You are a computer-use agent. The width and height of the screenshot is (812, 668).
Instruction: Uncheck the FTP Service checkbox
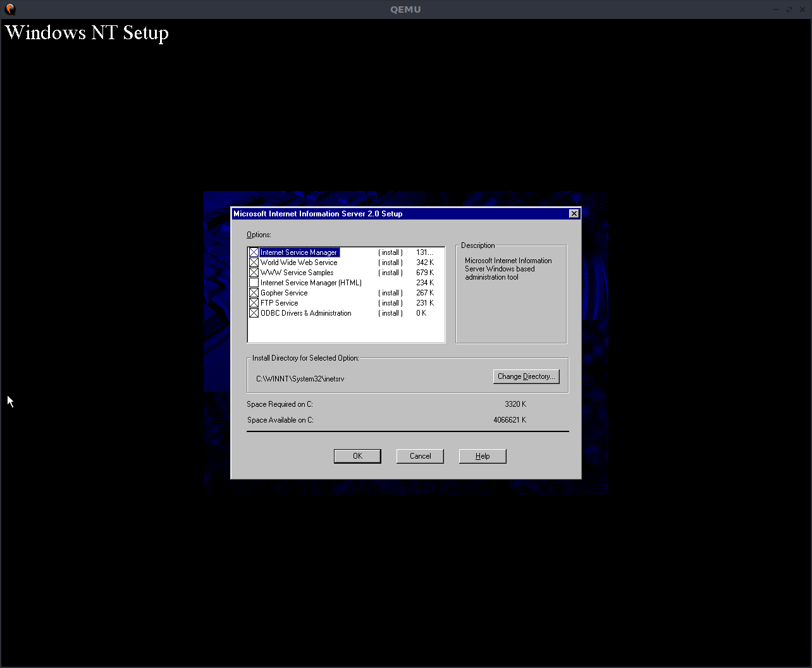[254, 303]
